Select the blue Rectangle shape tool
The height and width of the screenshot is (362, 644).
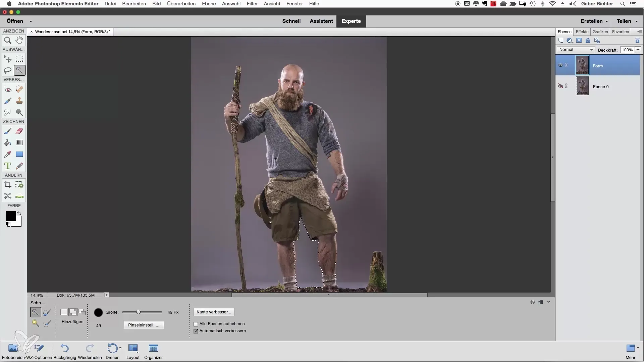click(19, 154)
